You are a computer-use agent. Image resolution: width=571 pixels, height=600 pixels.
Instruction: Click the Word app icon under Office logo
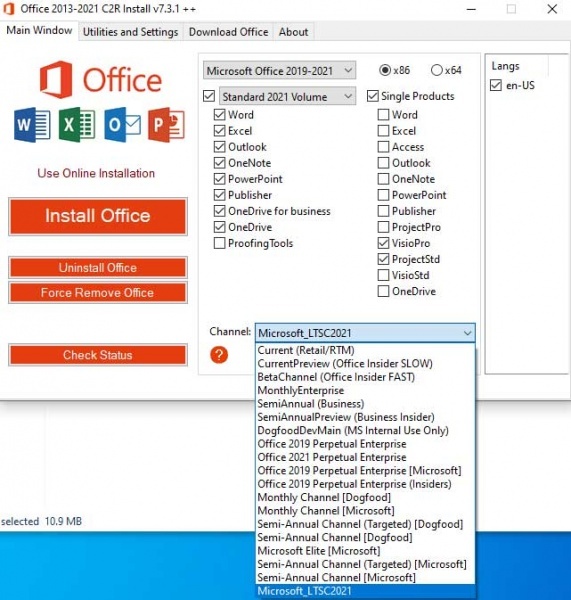(32, 125)
